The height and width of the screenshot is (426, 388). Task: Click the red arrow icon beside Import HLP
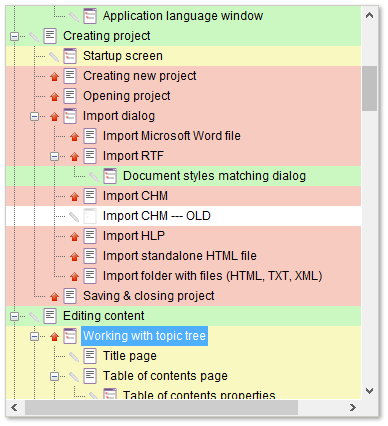click(x=74, y=237)
